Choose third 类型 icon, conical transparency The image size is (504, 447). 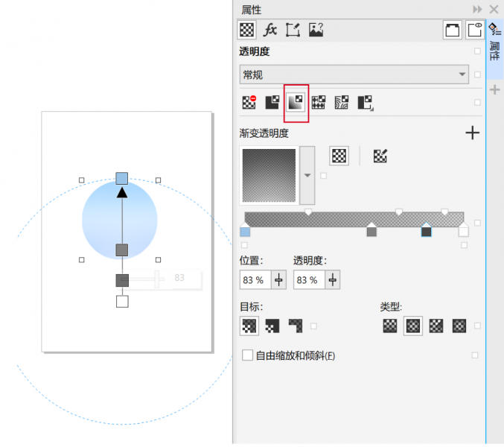(x=436, y=326)
